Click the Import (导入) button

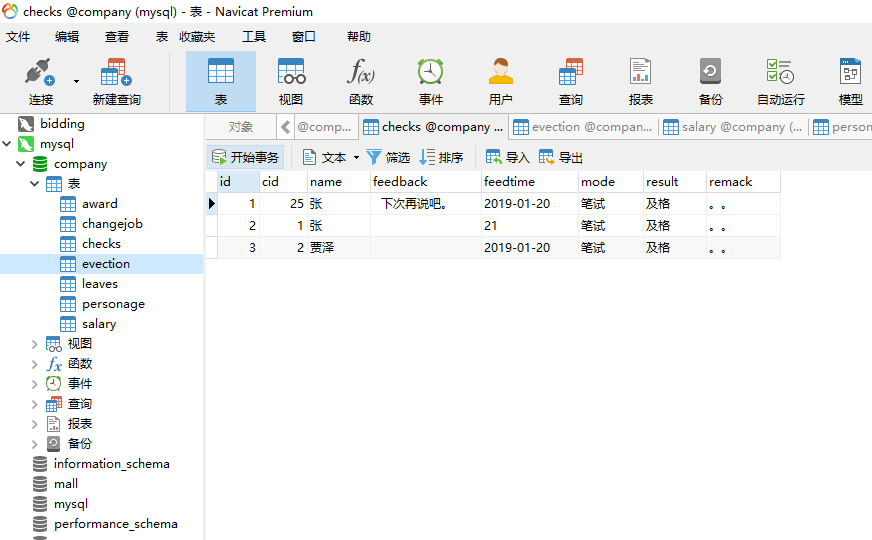point(507,157)
